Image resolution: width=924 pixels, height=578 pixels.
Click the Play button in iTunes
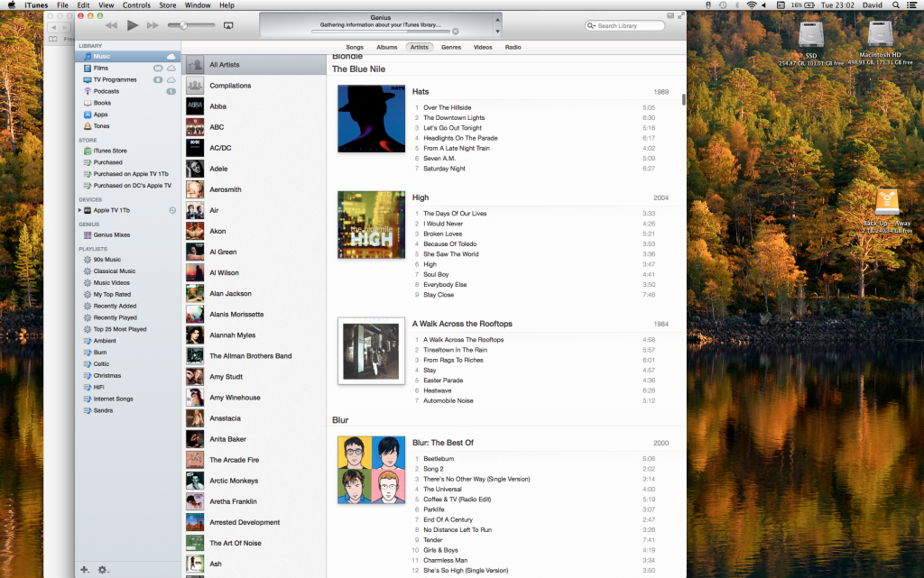133,25
